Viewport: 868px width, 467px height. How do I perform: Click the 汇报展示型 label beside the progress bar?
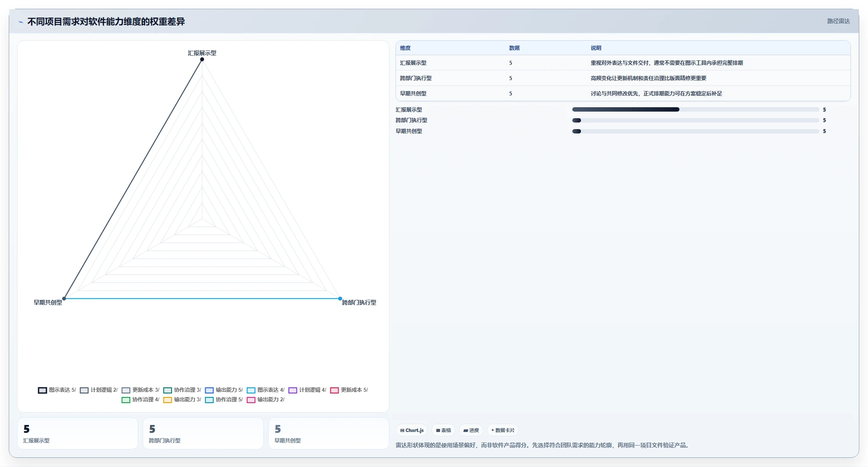(x=409, y=110)
